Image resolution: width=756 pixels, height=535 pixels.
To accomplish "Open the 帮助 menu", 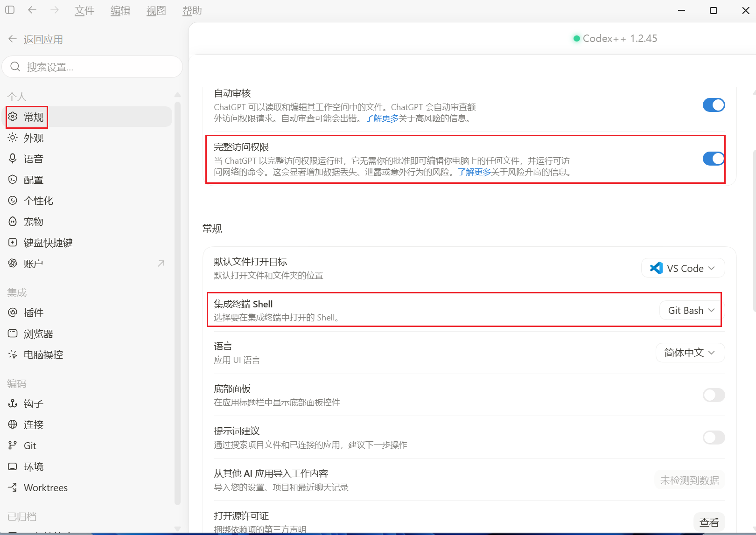I will click(x=192, y=10).
